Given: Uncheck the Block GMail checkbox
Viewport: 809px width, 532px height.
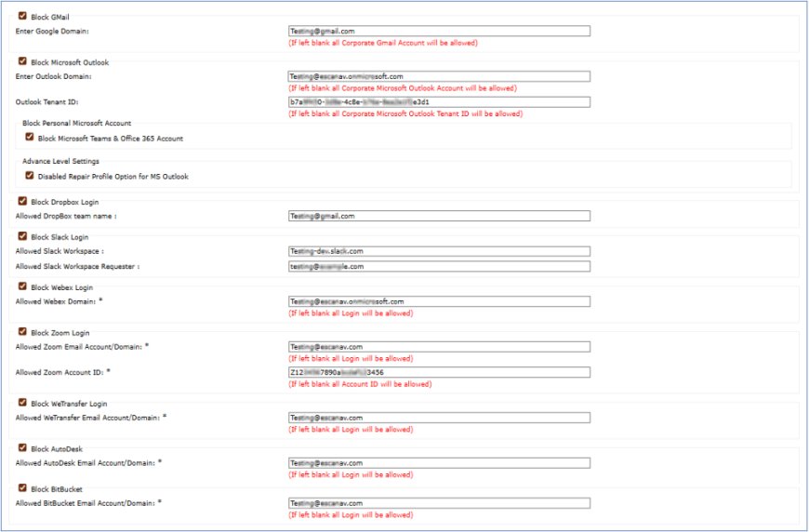Looking at the screenshot, I should tap(22, 16).
